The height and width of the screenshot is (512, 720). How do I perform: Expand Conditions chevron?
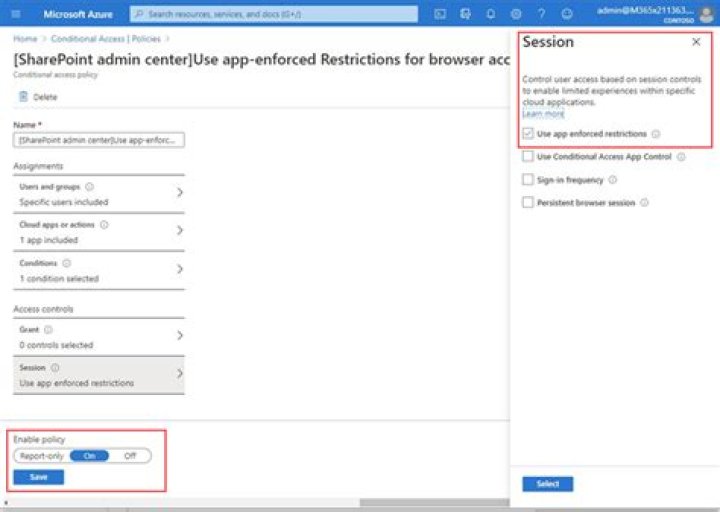pyautogui.click(x=180, y=269)
